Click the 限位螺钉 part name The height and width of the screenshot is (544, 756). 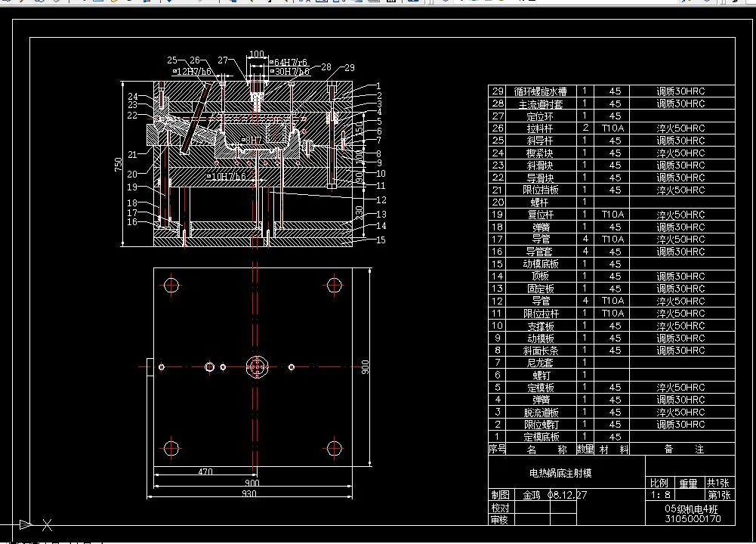542,425
